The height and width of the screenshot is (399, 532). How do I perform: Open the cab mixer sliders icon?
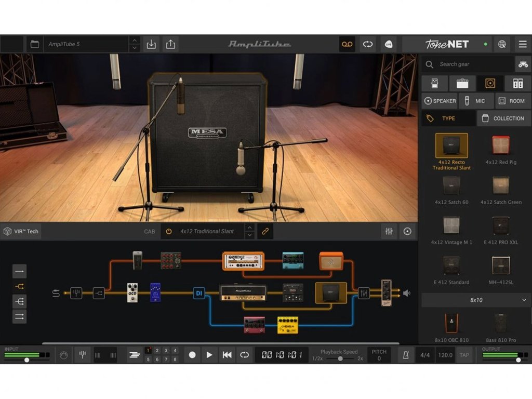(389, 231)
